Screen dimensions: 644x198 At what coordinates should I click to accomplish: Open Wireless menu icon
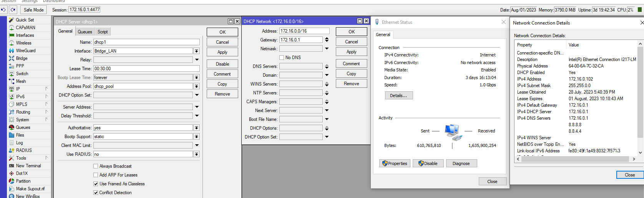[12, 43]
